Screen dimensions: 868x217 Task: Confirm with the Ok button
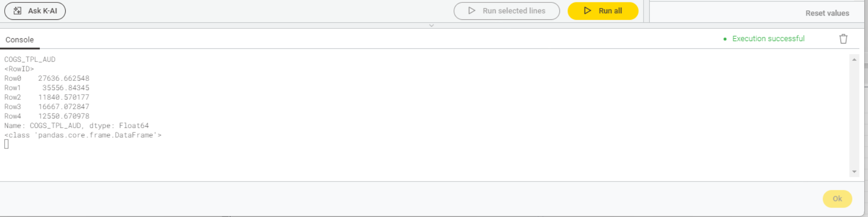click(837, 199)
